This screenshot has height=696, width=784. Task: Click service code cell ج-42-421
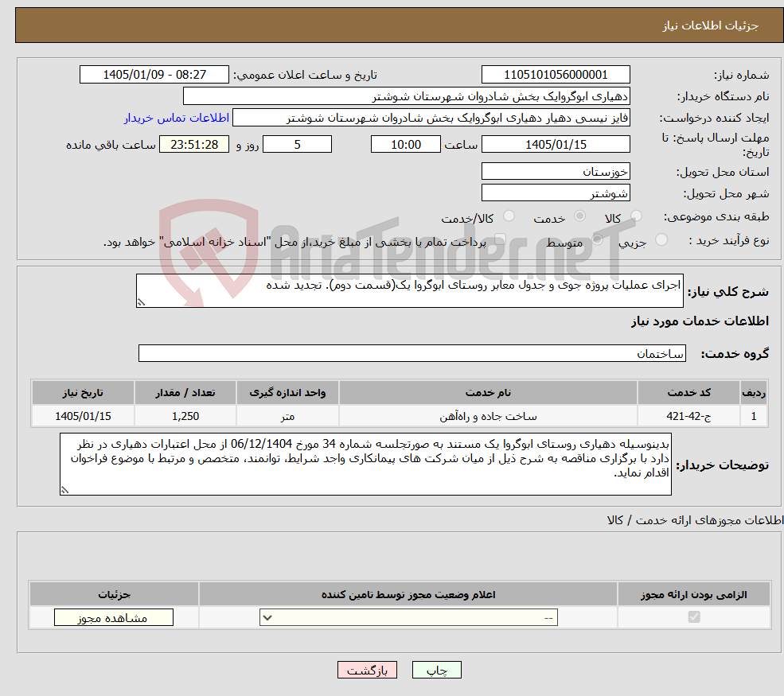(688, 416)
